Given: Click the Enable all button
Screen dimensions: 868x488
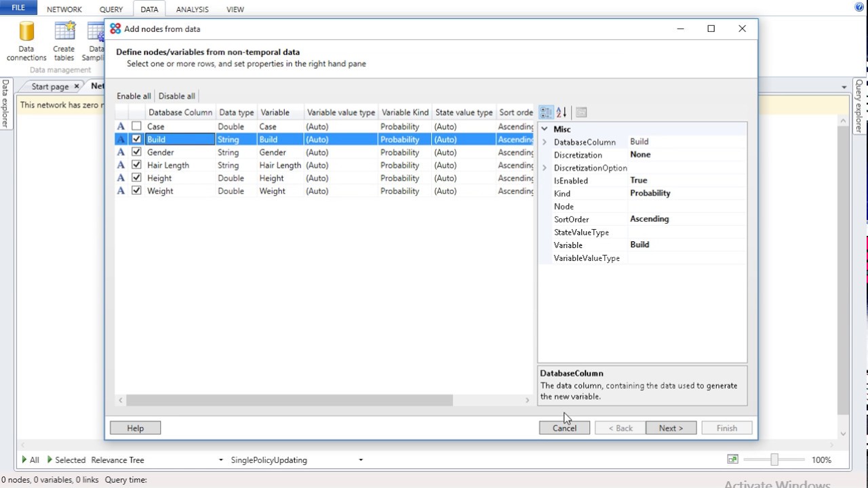Looking at the screenshot, I should (x=134, y=96).
